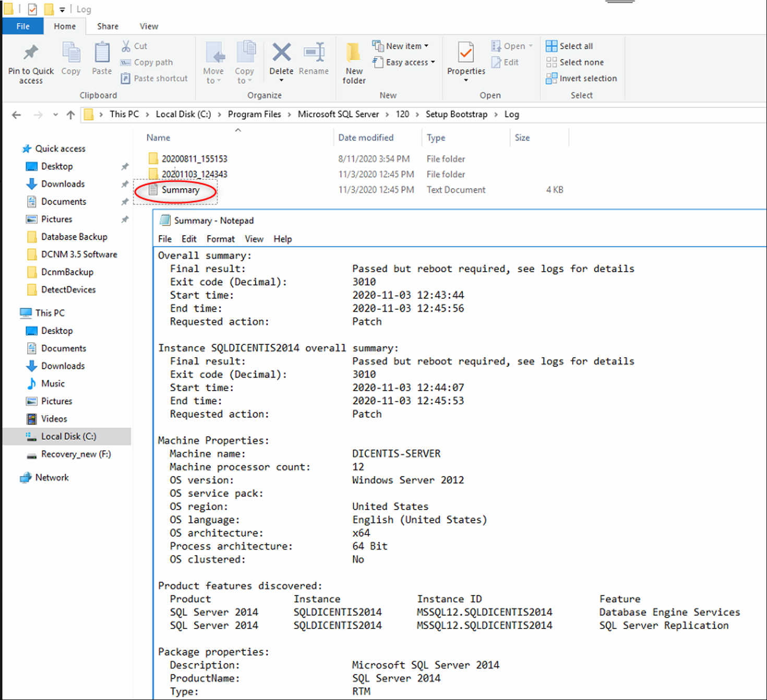This screenshot has height=700, width=767.
Task: Sort by Date modified column header
Action: [x=366, y=138]
